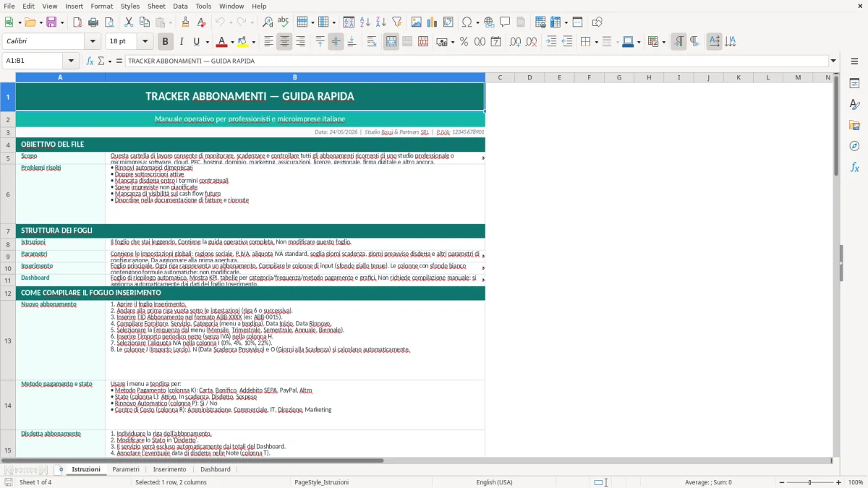This screenshot has width=868, height=488.
Task: Toggle Left-To-Right text direction
Action: point(678,42)
